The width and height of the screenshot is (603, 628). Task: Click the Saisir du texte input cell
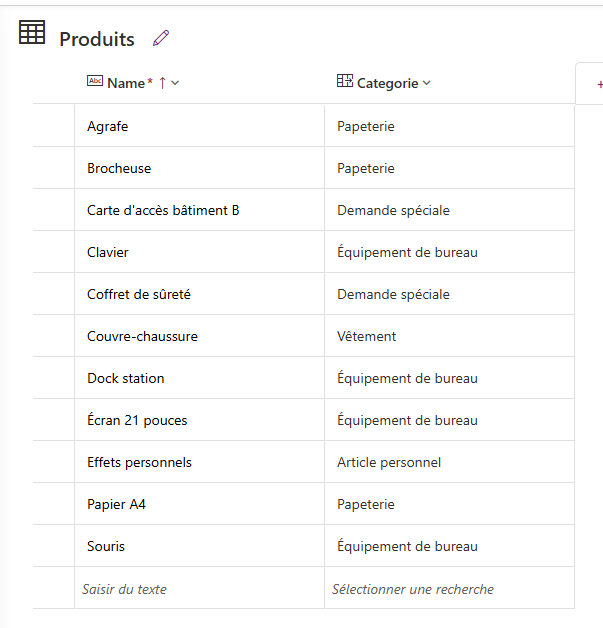click(x=199, y=588)
